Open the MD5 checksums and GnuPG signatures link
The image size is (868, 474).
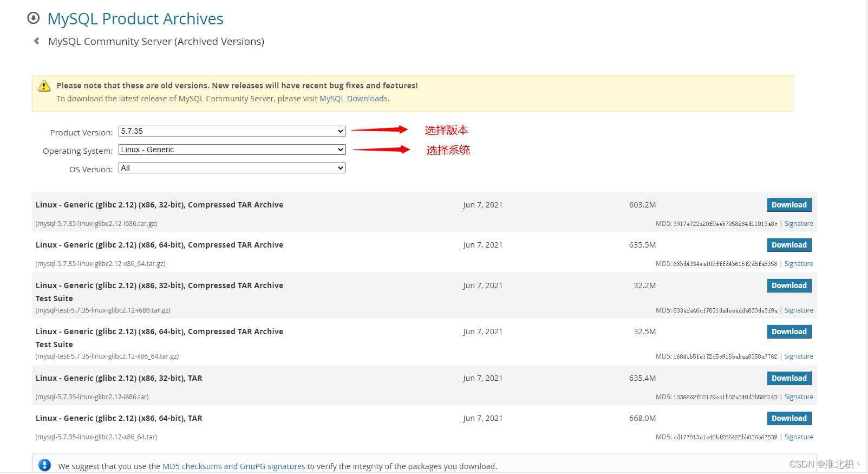point(234,466)
